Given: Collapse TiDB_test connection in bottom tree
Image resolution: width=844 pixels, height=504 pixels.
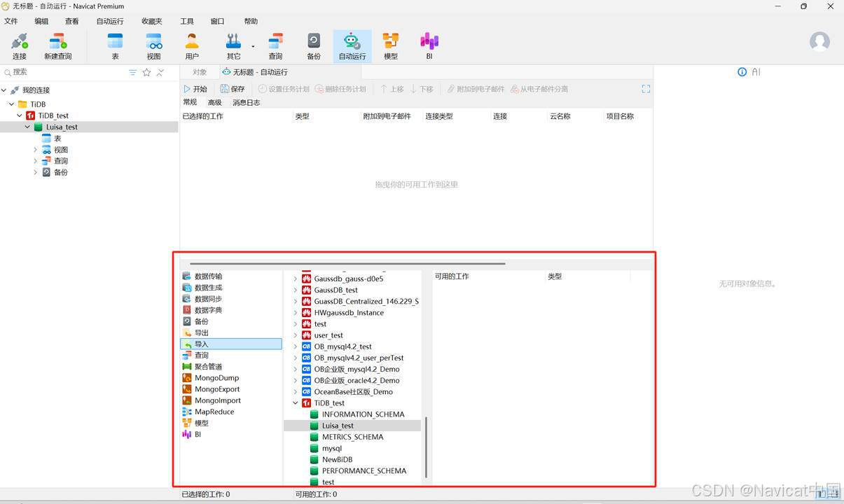Looking at the screenshot, I should coord(296,403).
